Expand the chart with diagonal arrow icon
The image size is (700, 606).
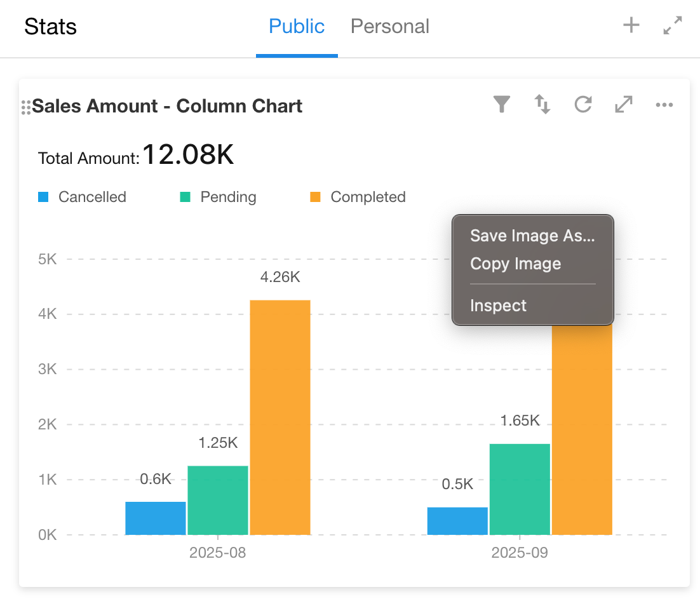point(624,105)
